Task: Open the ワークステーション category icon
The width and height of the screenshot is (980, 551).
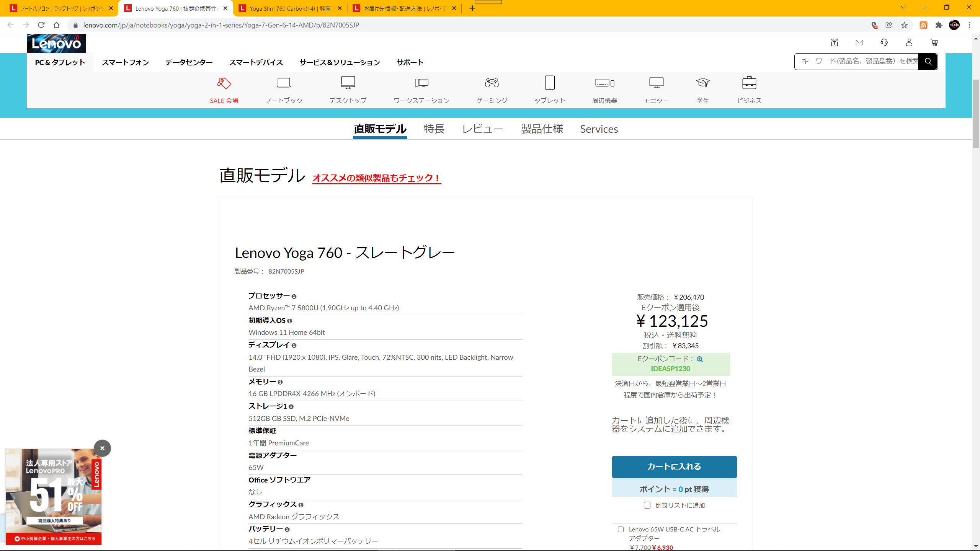Action: pyautogui.click(x=421, y=83)
